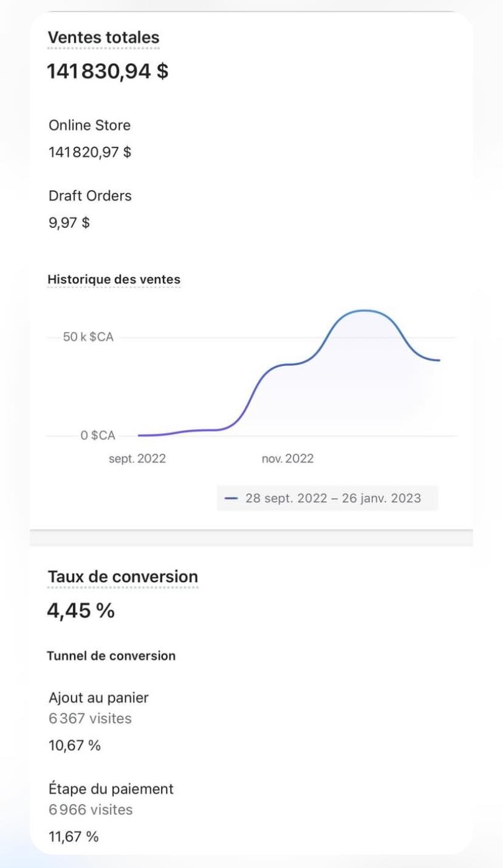Select the 4,45 % conversion rate value
This screenshot has height=868, width=503.
point(81,610)
